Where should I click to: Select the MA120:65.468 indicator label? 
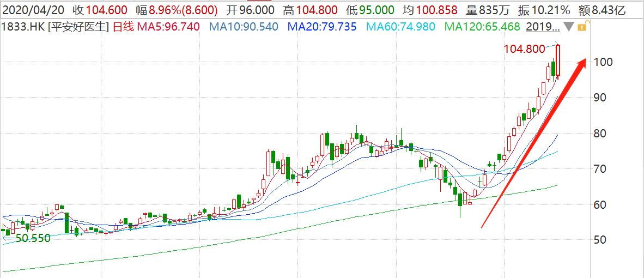click(484, 27)
